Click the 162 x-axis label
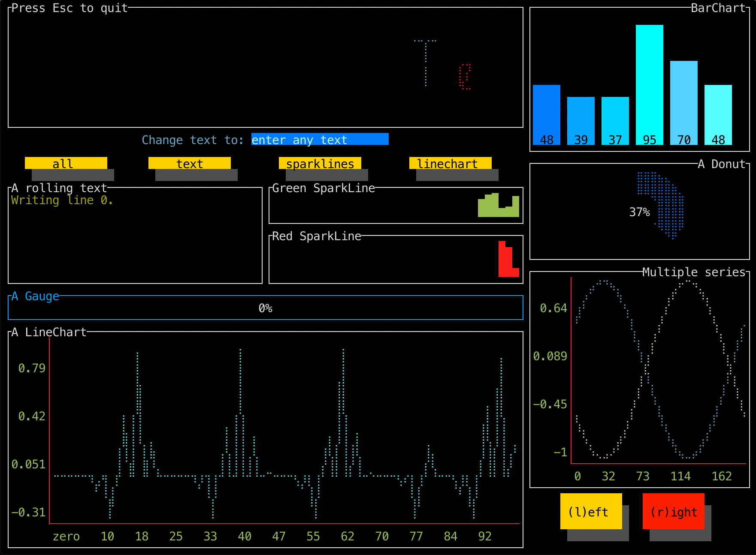 722,476
